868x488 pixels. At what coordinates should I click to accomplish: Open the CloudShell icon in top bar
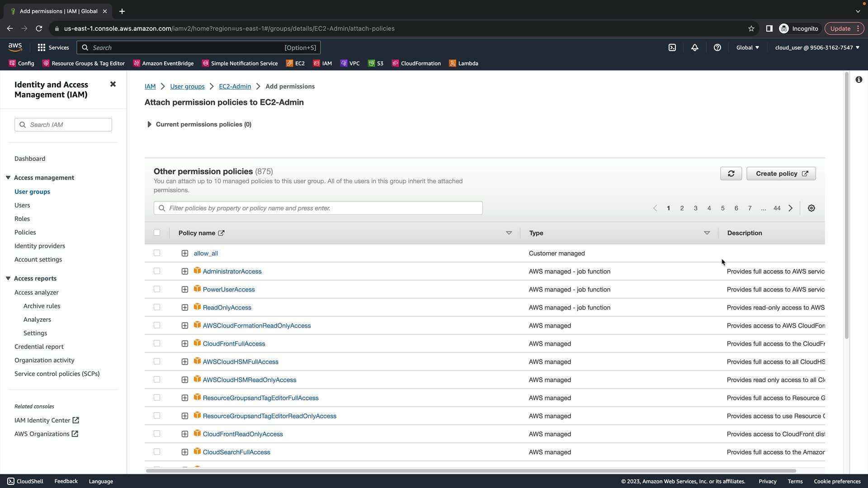point(672,47)
